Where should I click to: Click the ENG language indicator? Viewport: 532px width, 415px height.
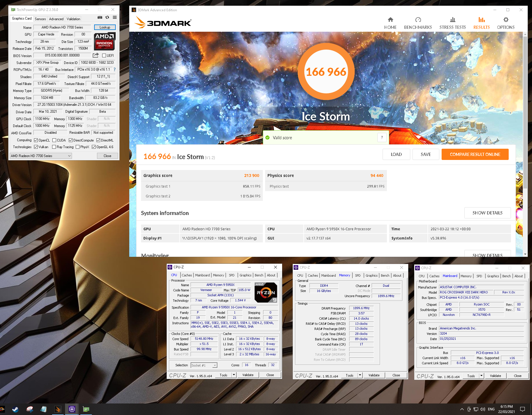tap(491, 409)
